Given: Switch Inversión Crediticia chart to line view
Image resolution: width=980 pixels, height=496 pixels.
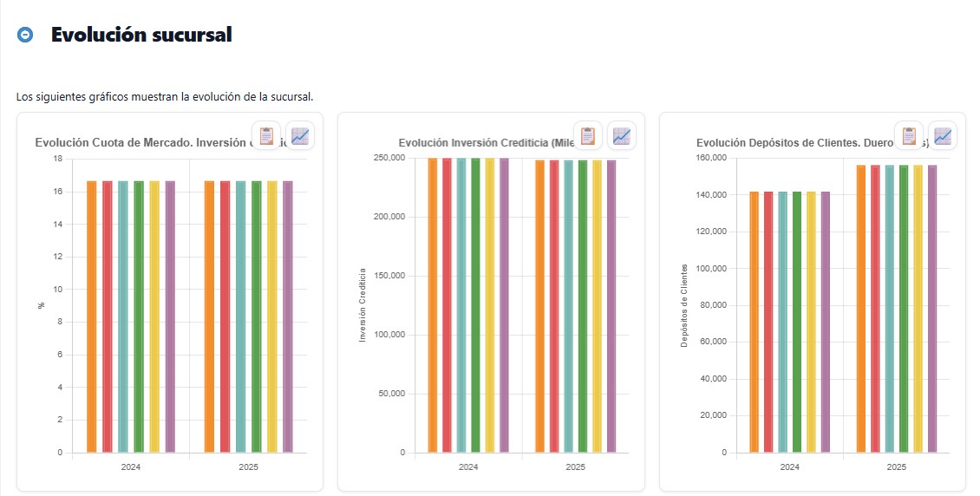Looking at the screenshot, I should [x=621, y=135].
